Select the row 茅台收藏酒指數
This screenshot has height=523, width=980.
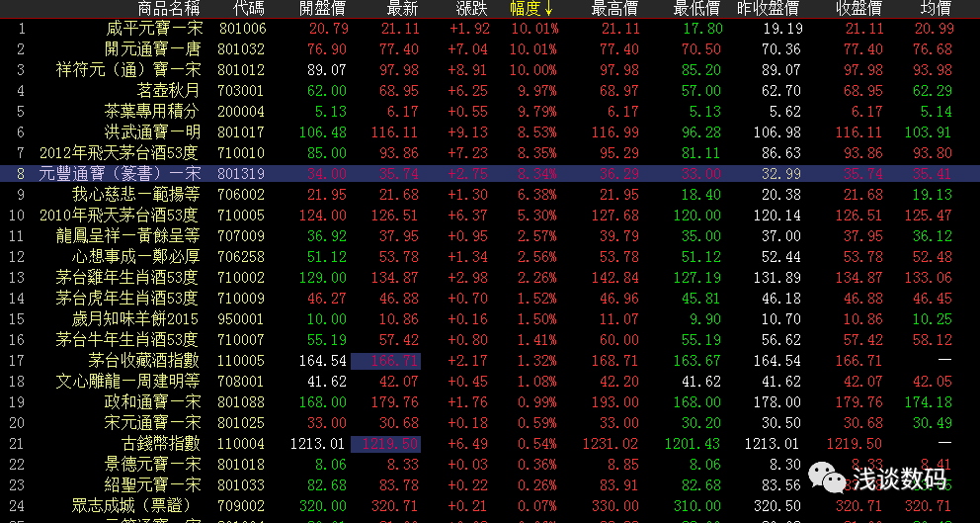coord(490,360)
